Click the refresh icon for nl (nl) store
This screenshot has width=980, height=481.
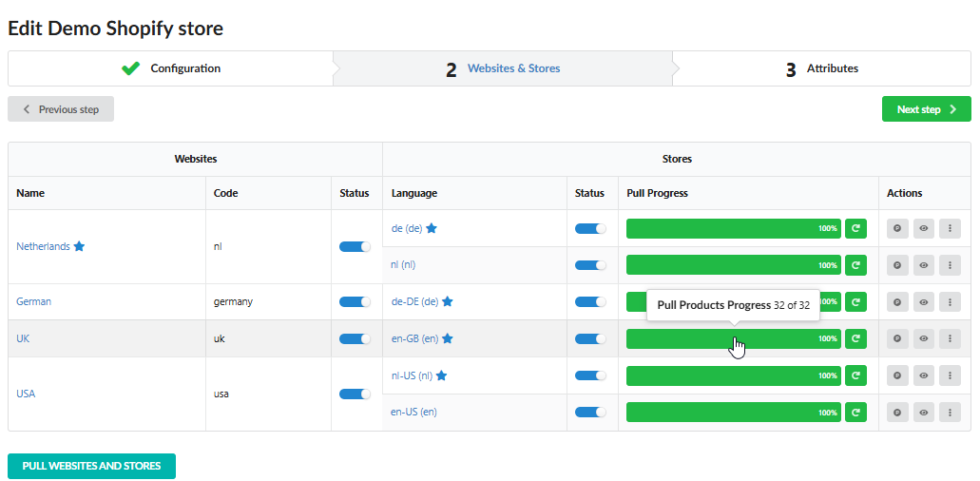click(855, 265)
